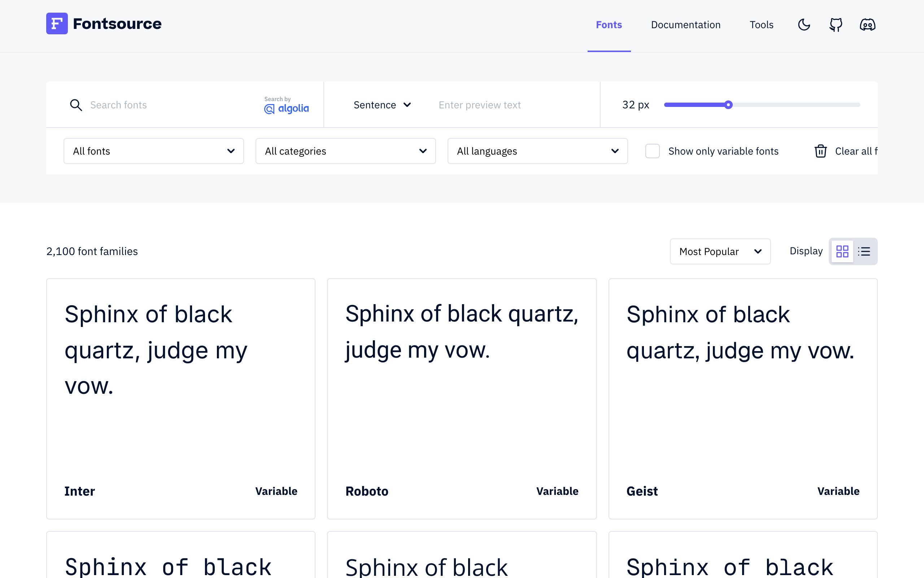Click the font size slider handle
The height and width of the screenshot is (578, 924).
pyautogui.click(x=728, y=105)
